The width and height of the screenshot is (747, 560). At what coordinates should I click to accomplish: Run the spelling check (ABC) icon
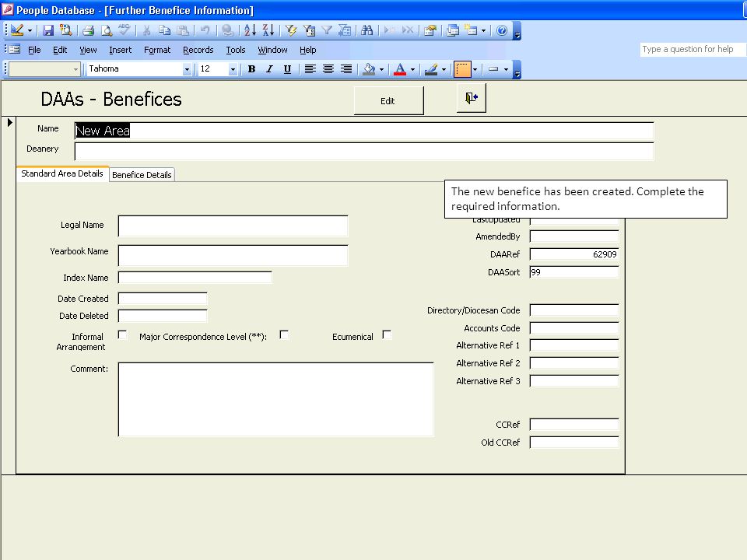(124, 30)
